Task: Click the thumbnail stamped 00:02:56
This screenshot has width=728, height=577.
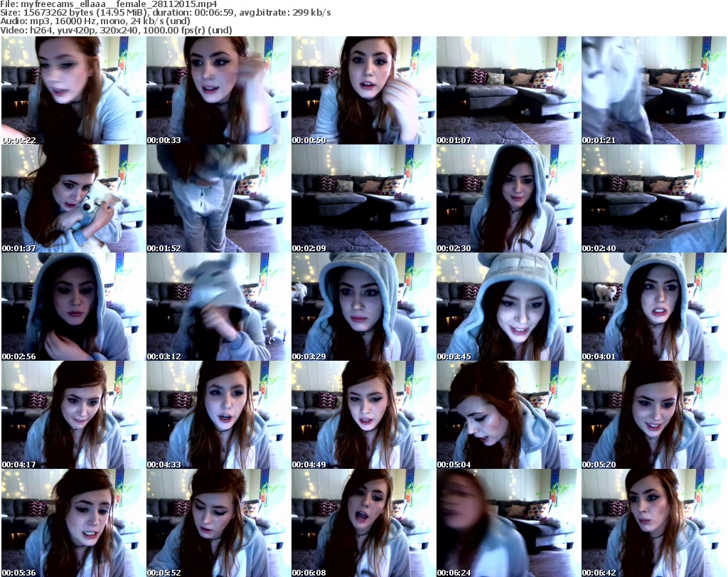Action: tap(73, 307)
